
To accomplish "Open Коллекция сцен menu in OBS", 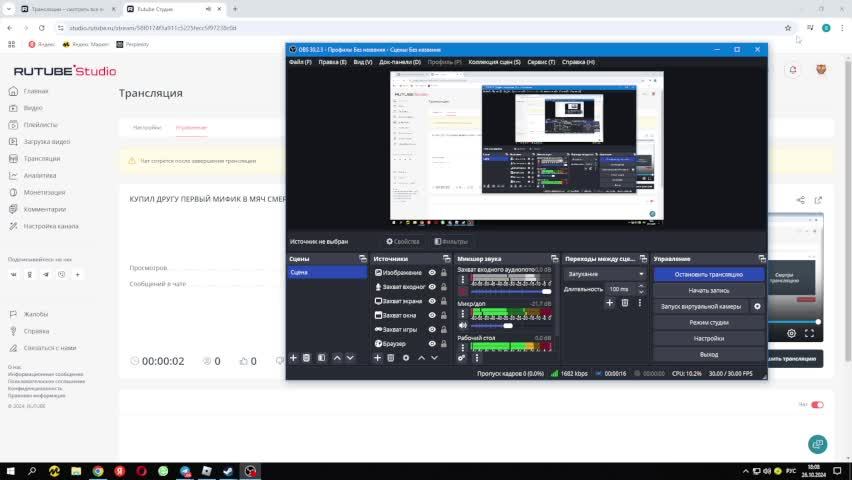I will (494, 62).
